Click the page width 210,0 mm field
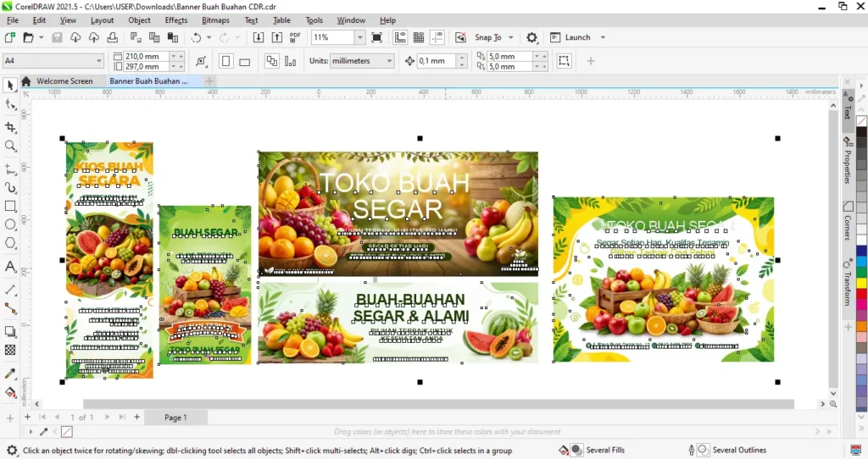Screen dimensions: 868x459 pos(146,57)
